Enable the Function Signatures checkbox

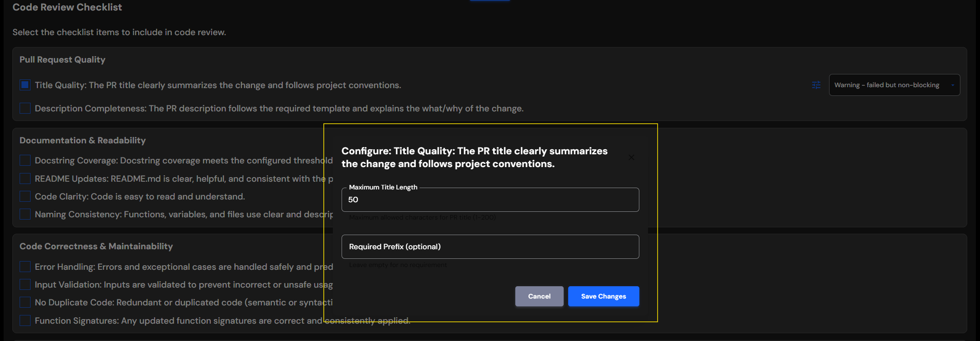click(25, 320)
